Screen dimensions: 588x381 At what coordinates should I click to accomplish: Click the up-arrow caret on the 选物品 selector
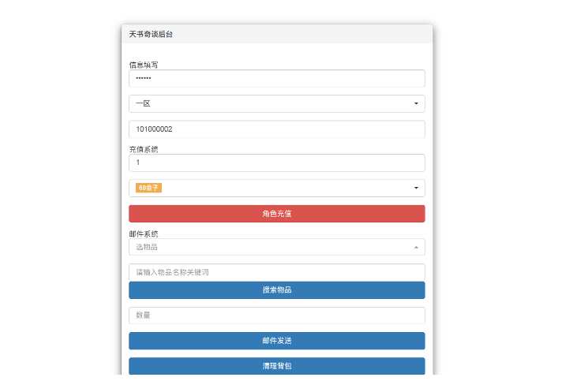(416, 247)
